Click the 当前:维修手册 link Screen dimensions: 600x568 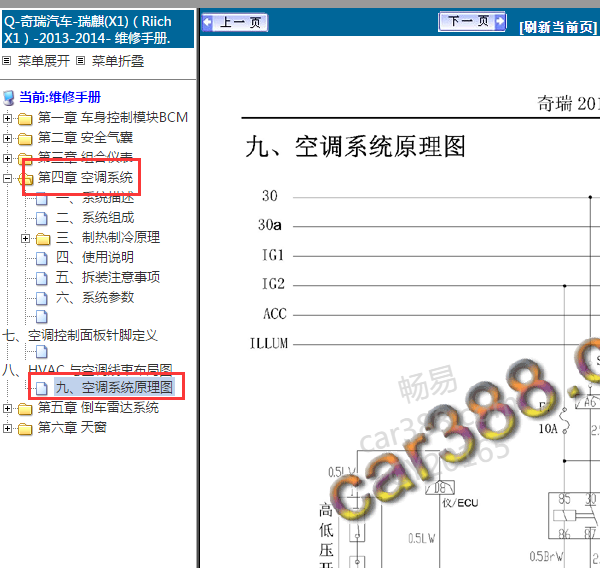click(60, 97)
